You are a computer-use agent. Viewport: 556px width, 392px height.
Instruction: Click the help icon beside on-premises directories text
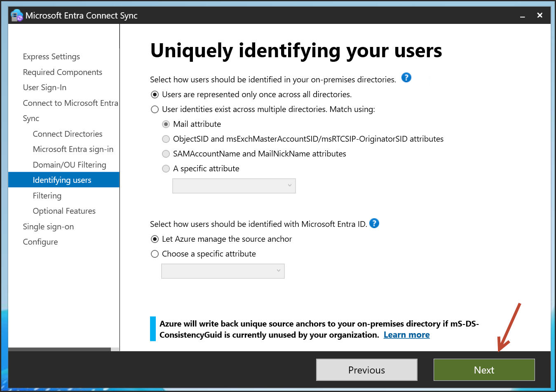point(406,78)
